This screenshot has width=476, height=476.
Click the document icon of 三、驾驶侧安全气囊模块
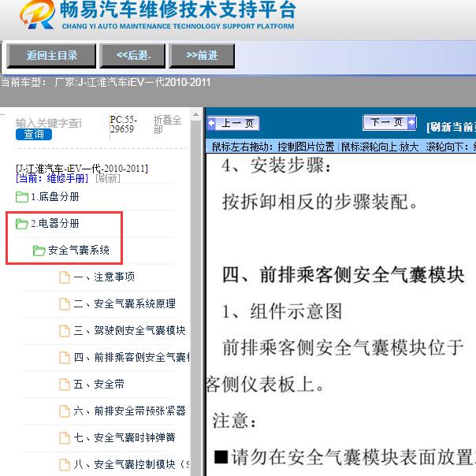point(65,330)
